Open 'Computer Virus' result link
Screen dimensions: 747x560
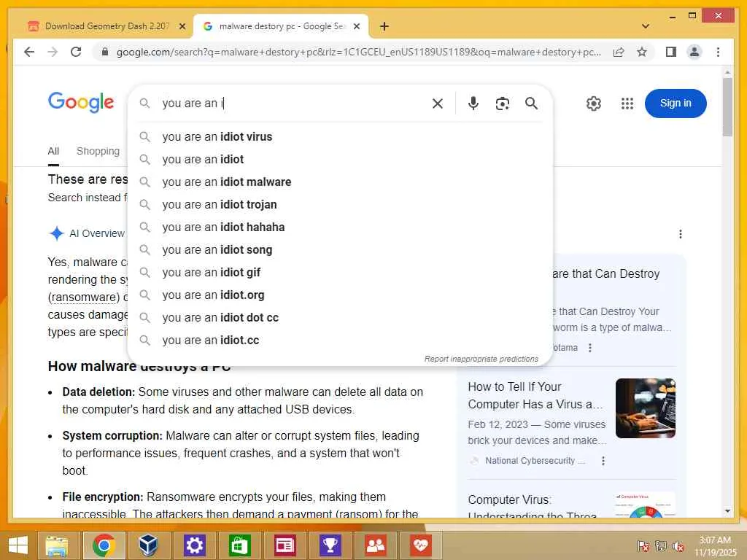532,507
